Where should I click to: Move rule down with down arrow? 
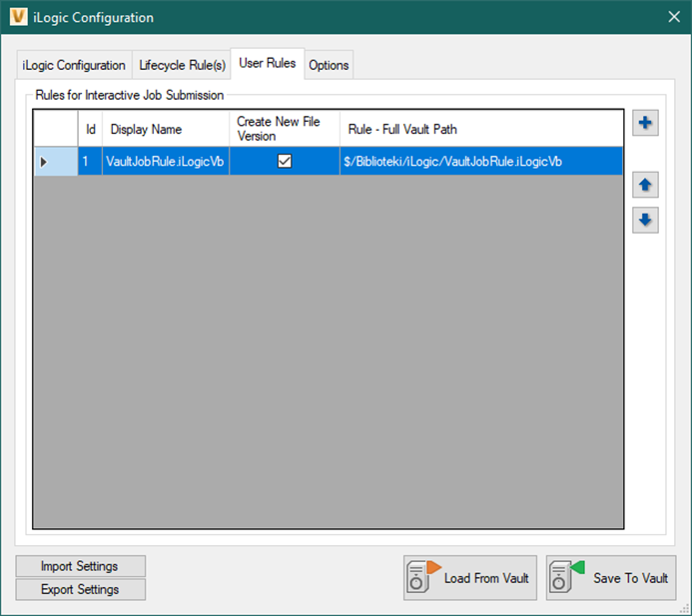[x=646, y=220]
